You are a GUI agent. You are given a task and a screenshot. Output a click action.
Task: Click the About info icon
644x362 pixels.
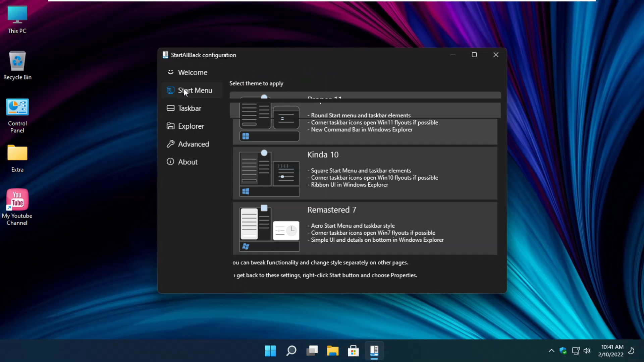point(170,162)
